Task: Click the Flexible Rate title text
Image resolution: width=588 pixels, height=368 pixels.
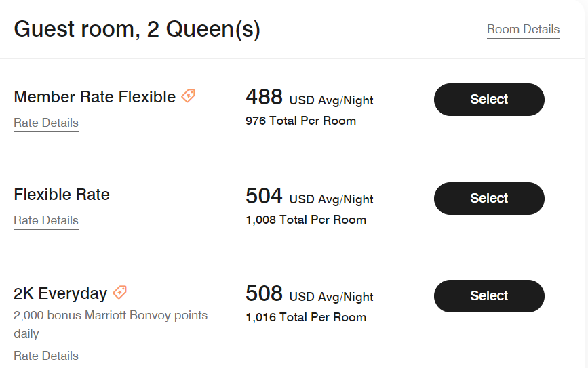Action: (x=62, y=195)
